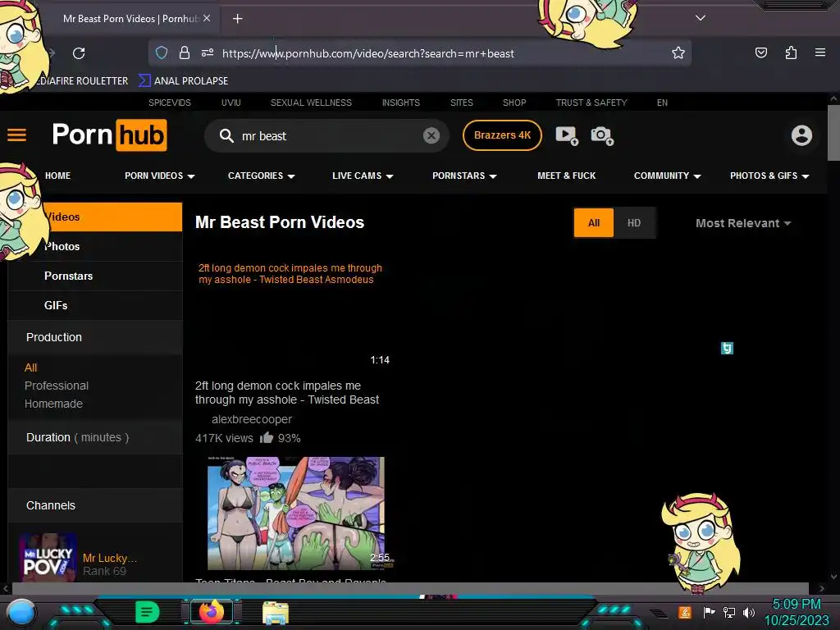Open the INSIGHTS top link
840x630 pixels.
coord(400,103)
